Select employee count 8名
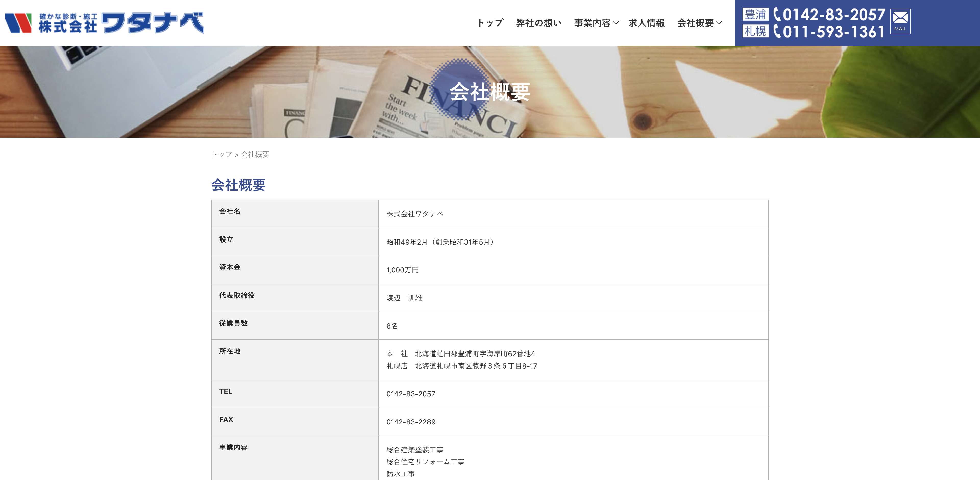Image resolution: width=980 pixels, height=480 pixels. [x=392, y=326]
